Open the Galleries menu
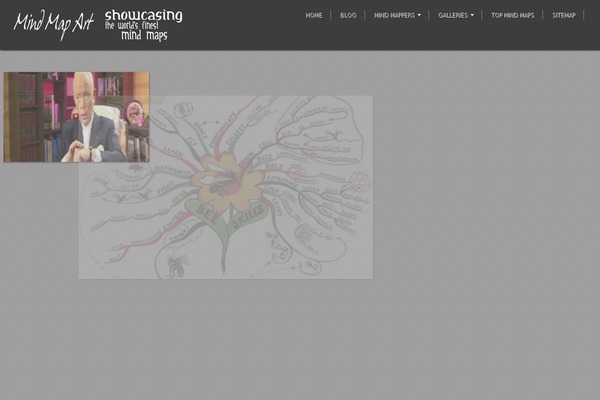 (x=453, y=15)
